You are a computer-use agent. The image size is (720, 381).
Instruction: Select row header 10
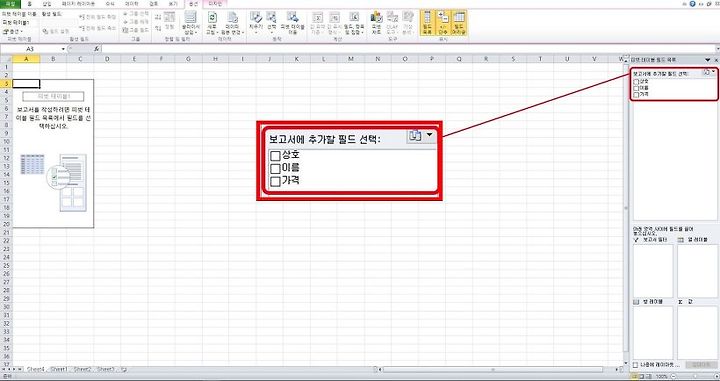click(6, 142)
